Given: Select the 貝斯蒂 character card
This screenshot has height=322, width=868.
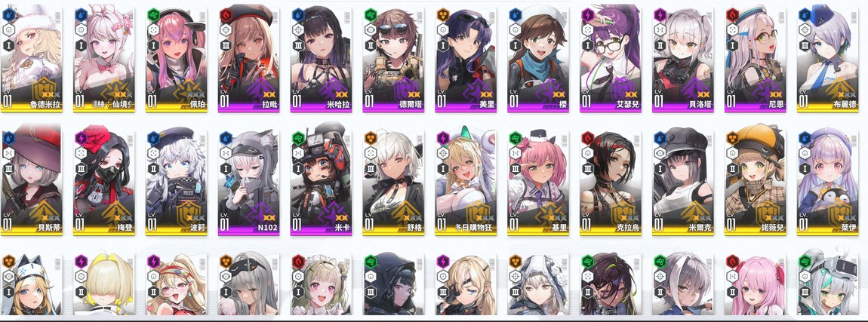Looking at the screenshot, I should coord(32,182).
